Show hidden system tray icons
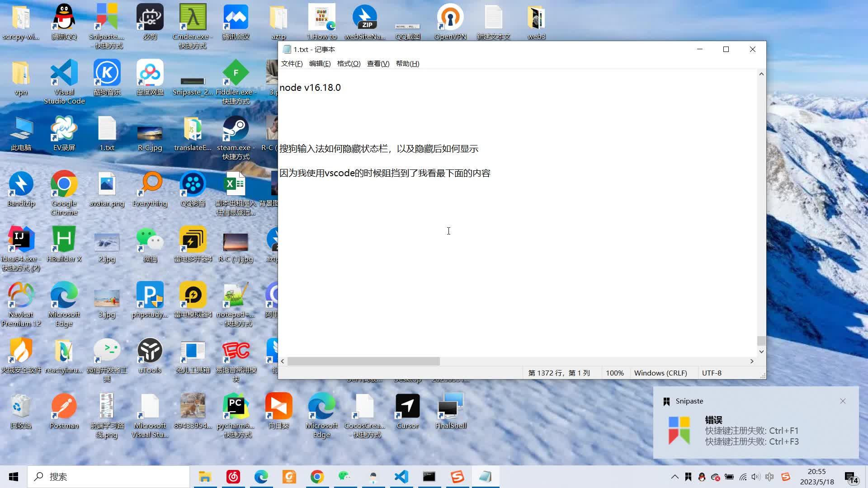The width and height of the screenshot is (868, 488). 675,477
